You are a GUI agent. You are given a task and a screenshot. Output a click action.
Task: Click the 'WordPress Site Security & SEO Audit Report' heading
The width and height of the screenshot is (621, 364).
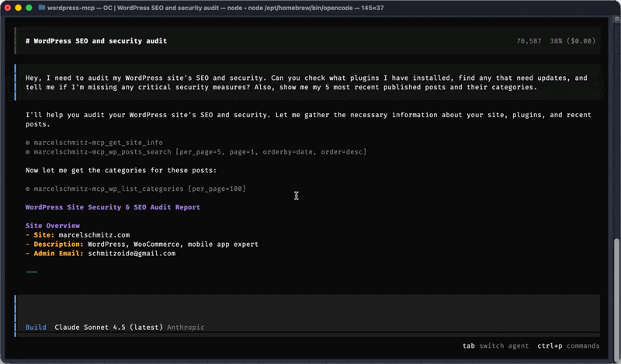[113, 207]
